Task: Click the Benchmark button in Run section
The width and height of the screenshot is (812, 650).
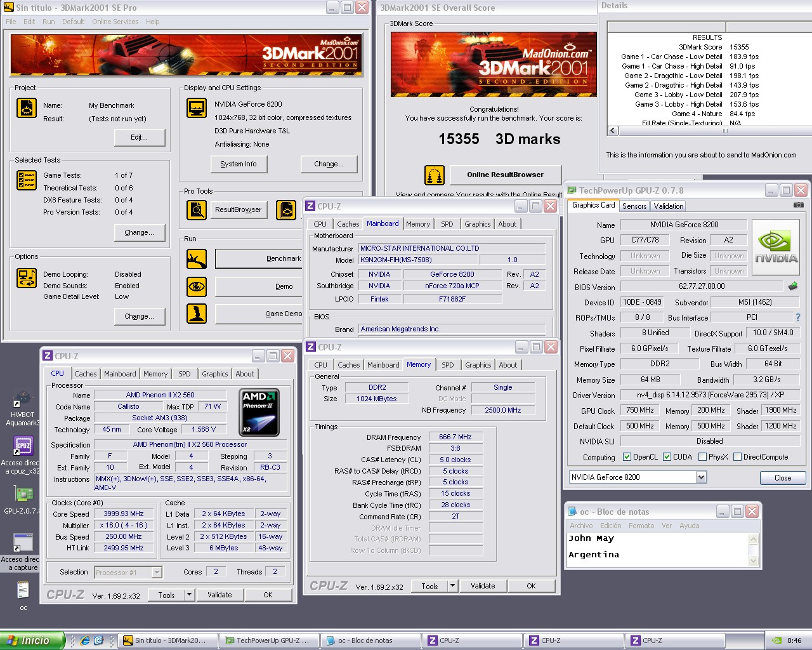Action: (259, 259)
